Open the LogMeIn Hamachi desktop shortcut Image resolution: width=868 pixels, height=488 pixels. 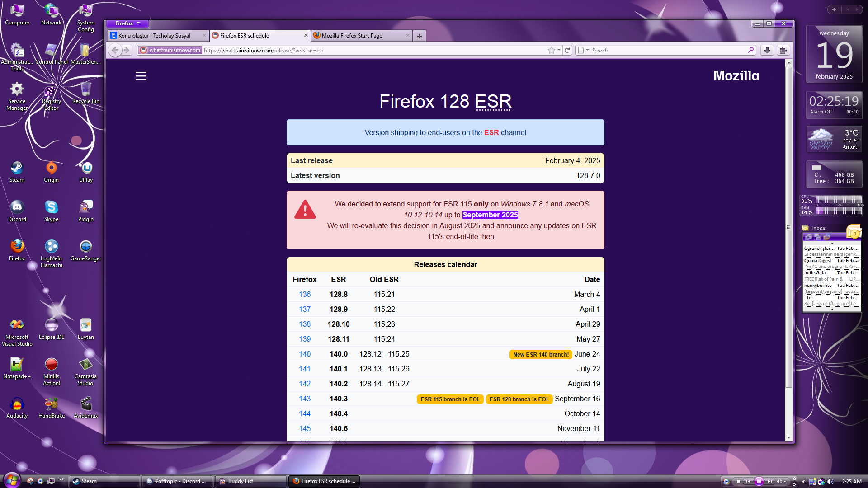pyautogui.click(x=51, y=254)
